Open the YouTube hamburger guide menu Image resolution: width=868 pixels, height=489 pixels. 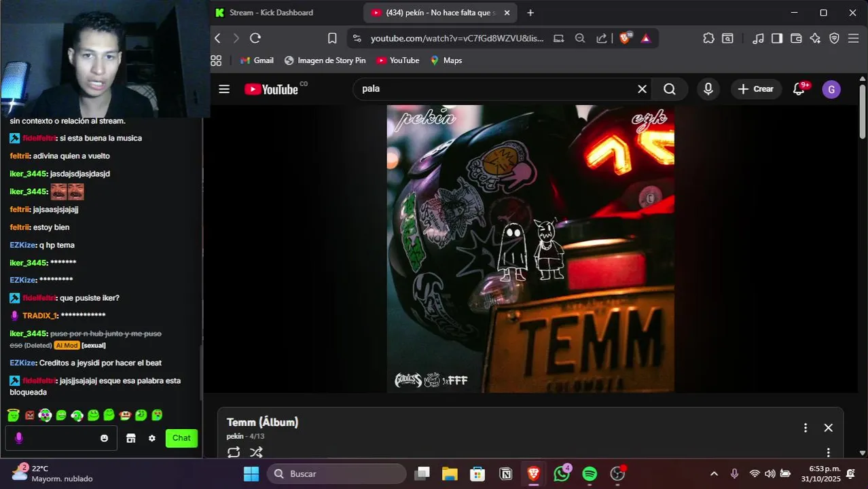point(224,89)
